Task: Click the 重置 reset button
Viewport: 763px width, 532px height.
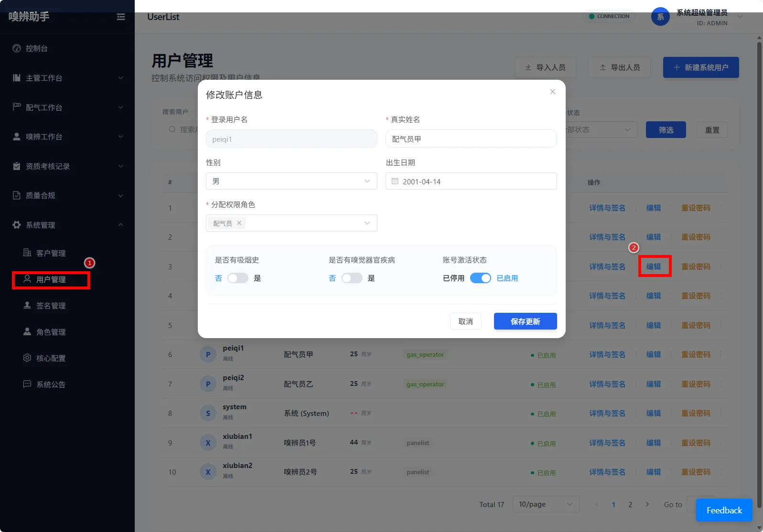Action: (x=712, y=130)
